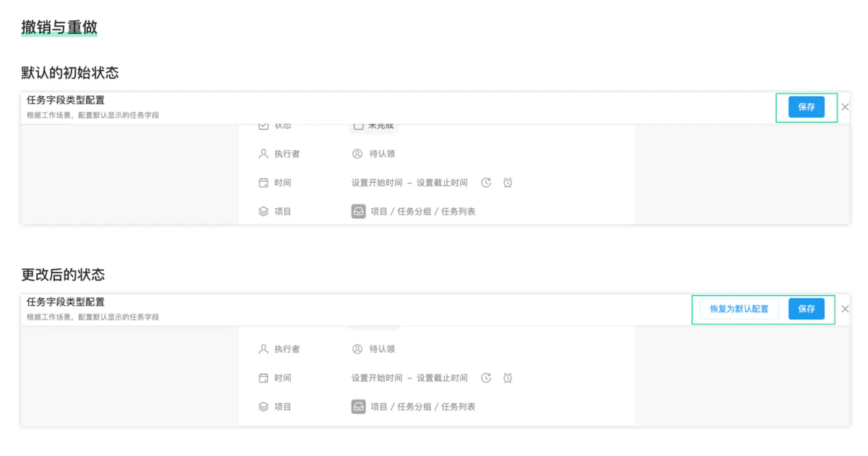Open the 待认领 assignee selector in the default-state panel
The height and width of the screenshot is (456, 868).
point(381,154)
